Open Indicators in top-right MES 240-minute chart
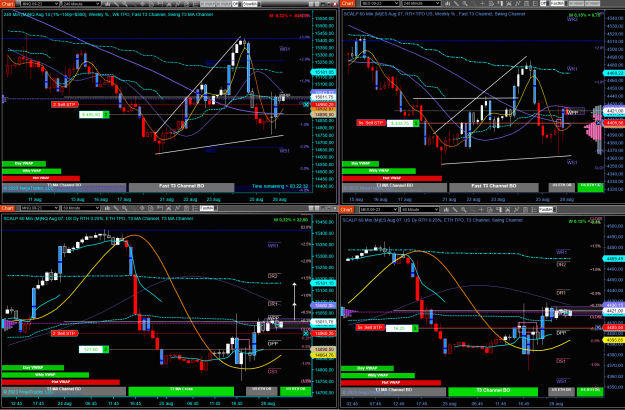 pos(518,4)
